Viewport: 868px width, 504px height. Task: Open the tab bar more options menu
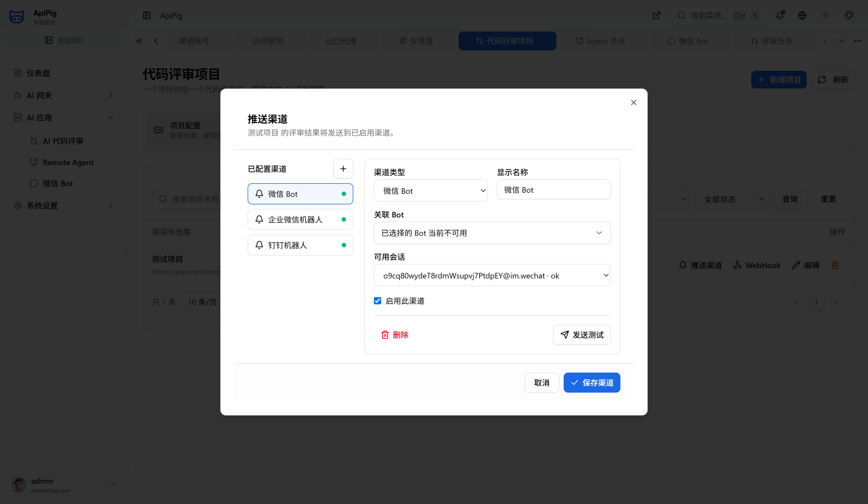858,41
